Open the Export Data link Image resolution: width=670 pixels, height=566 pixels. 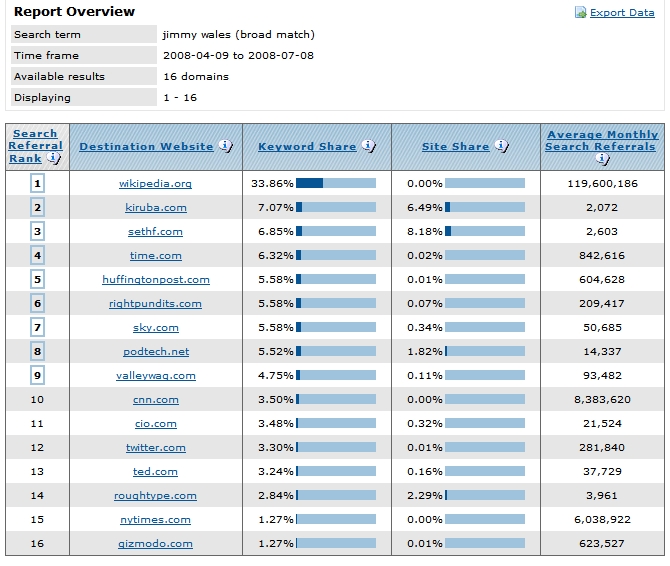(x=622, y=13)
